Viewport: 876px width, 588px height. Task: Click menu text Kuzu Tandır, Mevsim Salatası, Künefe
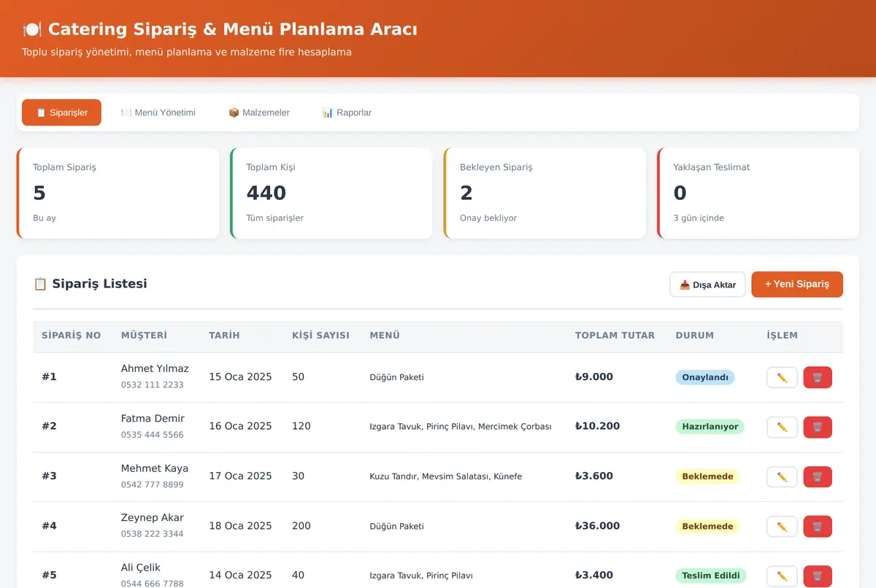(446, 476)
